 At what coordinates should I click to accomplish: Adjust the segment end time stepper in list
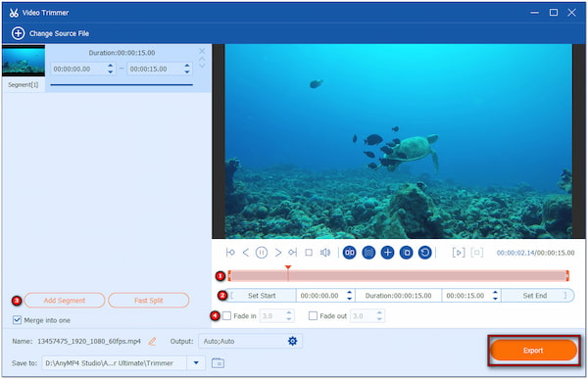pos(187,69)
